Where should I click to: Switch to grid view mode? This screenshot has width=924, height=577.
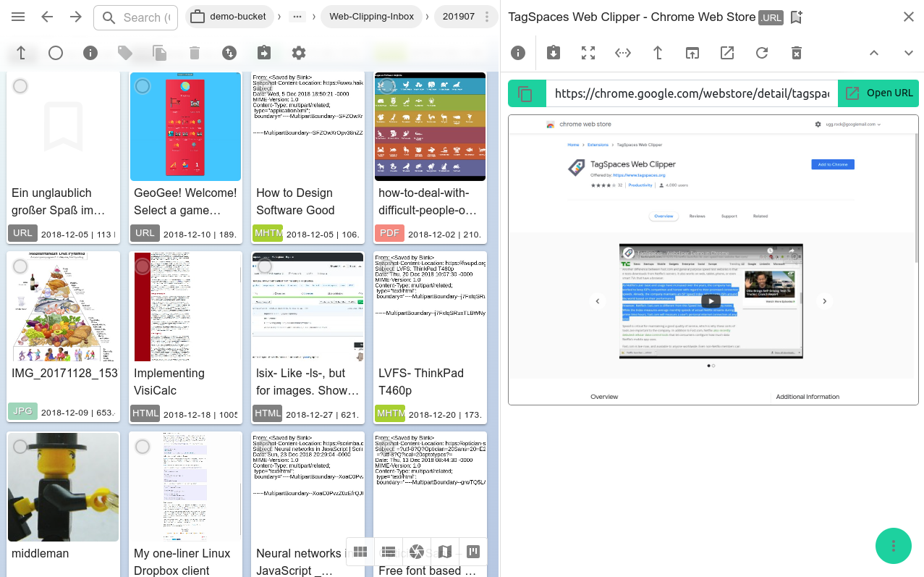point(360,552)
